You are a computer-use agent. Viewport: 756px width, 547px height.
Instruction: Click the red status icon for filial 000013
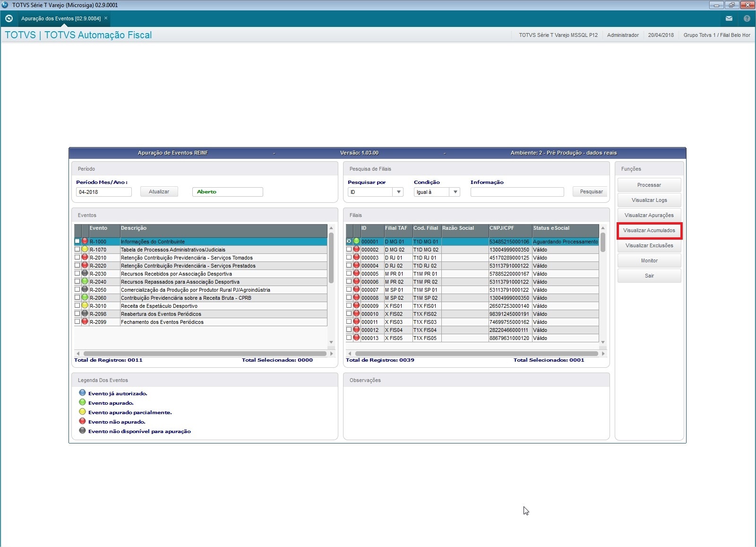(357, 338)
